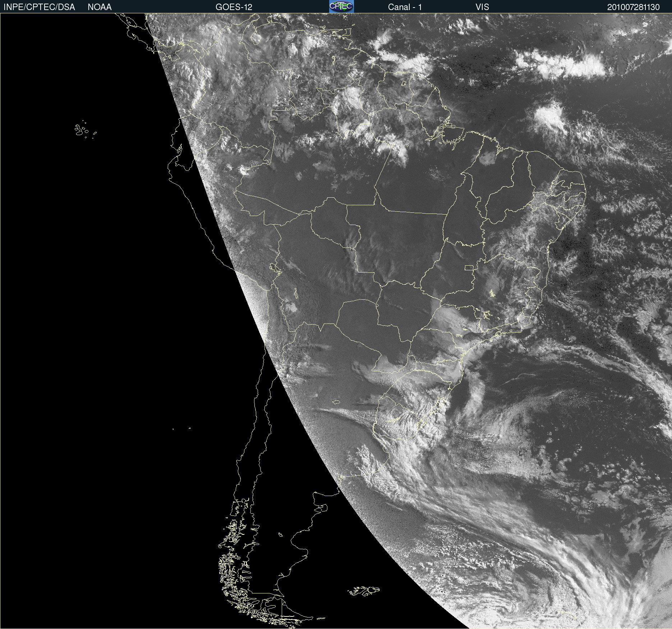Click the GOES-12 satellite label
The width and height of the screenshot is (672, 629).
[x=234, y=7]
